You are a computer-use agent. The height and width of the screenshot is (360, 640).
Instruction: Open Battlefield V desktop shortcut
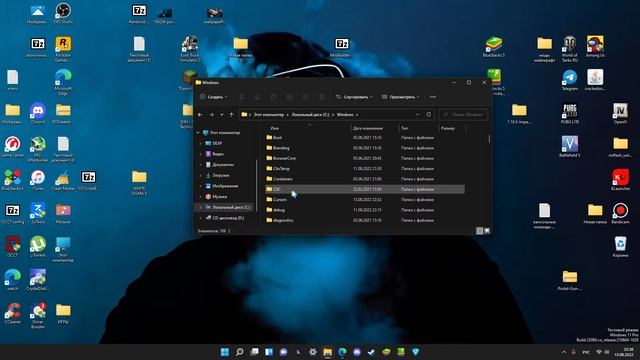[x=570, y=147]
